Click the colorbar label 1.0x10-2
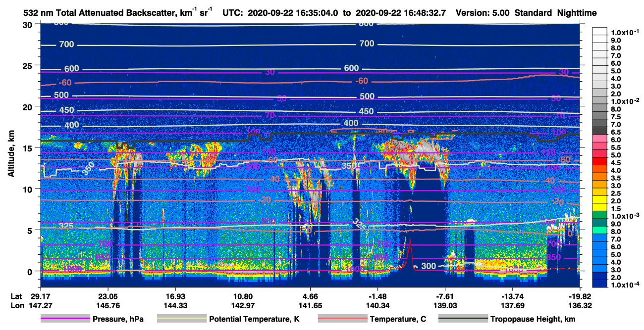The height and width of the screenshot is (330, 644). click(626, 100)
